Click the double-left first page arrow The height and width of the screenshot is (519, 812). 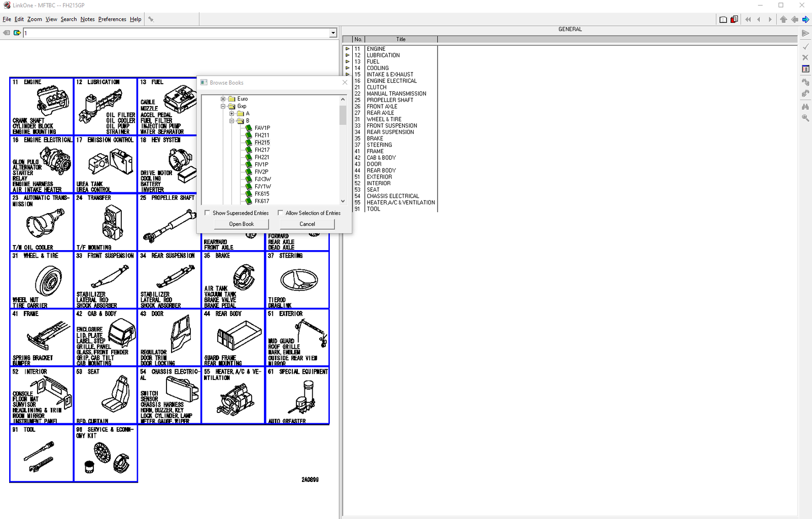(748, 19)
